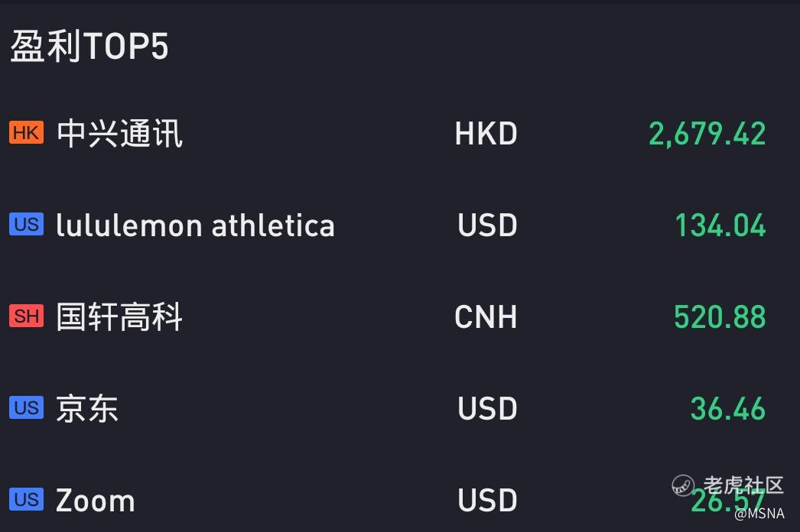
Task: Click the CNH currency label
Action: click(x=486, y=317)
